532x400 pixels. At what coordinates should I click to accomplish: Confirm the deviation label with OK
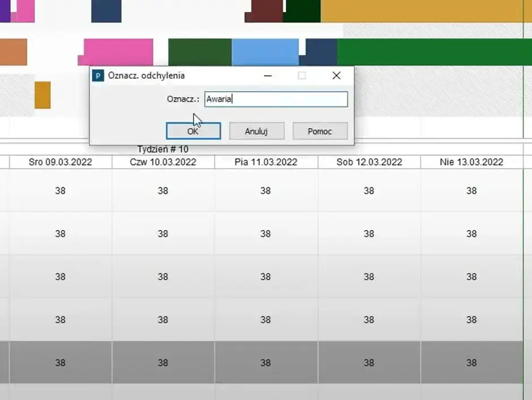point(193,131)
